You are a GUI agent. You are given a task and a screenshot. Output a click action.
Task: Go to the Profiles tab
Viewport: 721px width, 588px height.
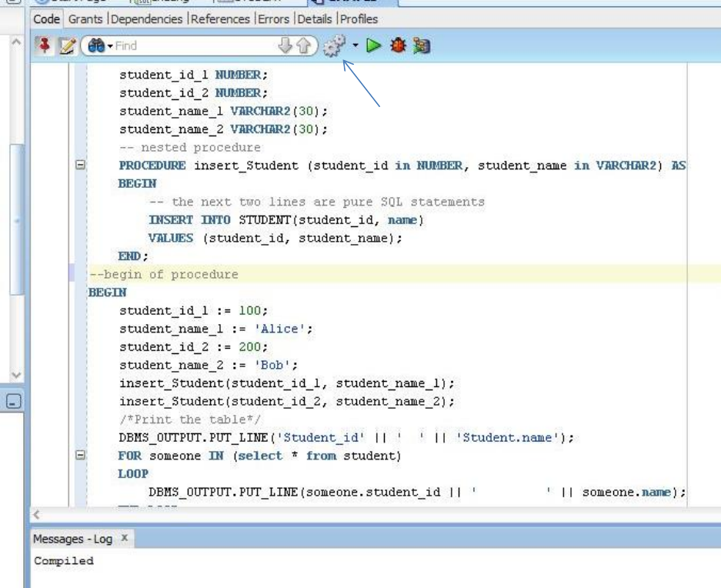[359, 18]
